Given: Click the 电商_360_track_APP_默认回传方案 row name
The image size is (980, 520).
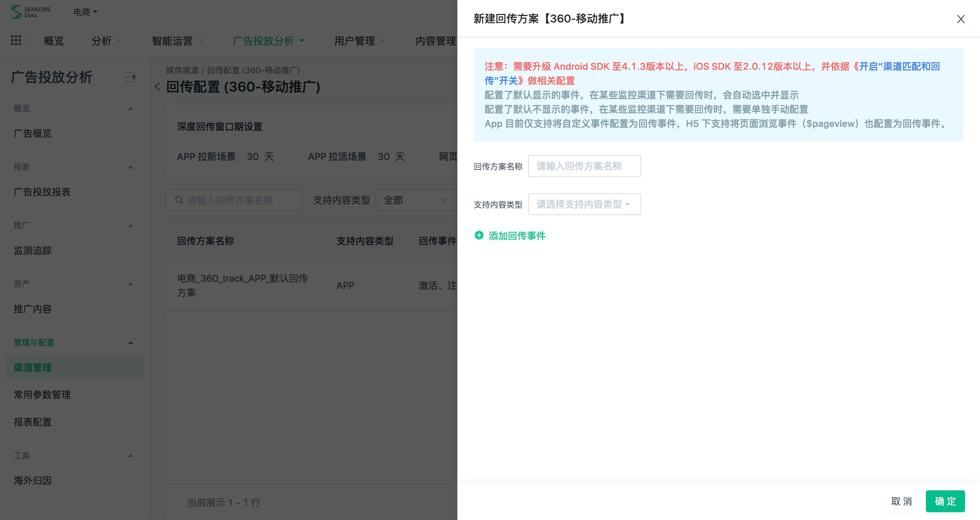Looking at the screenshot, I should coord(242,286).
